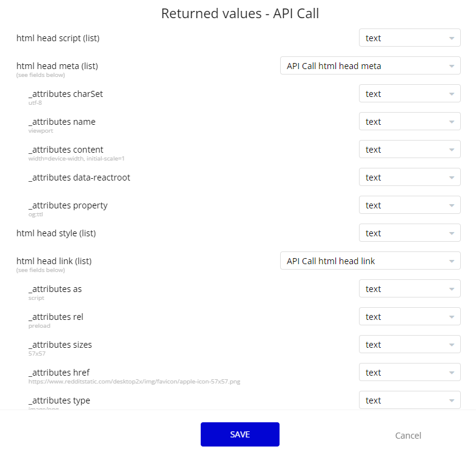
Task: Change type for _attributes sizes
Action: (x=409, y=345)
